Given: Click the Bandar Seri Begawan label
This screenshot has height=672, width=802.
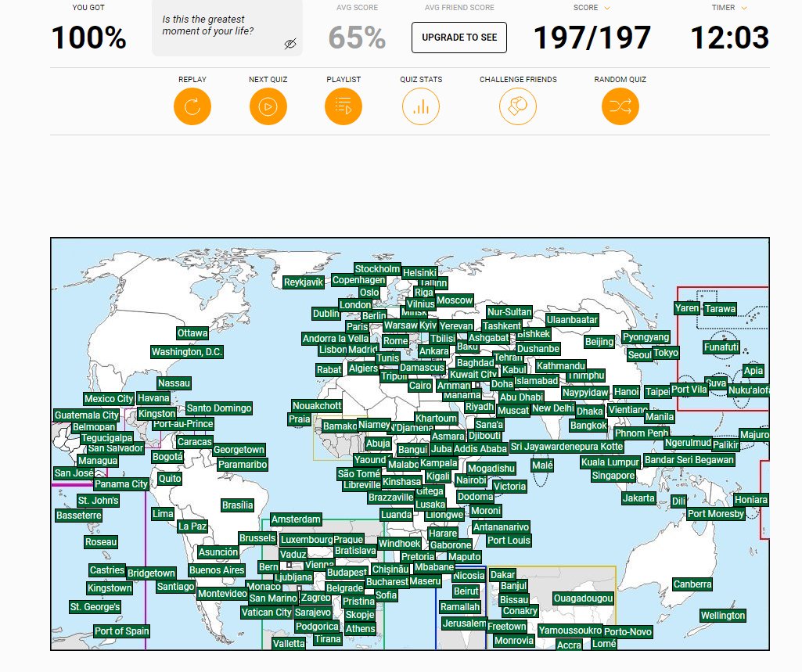Looking at the screenshot, I should pyautogui.click(x=689, y=460).
